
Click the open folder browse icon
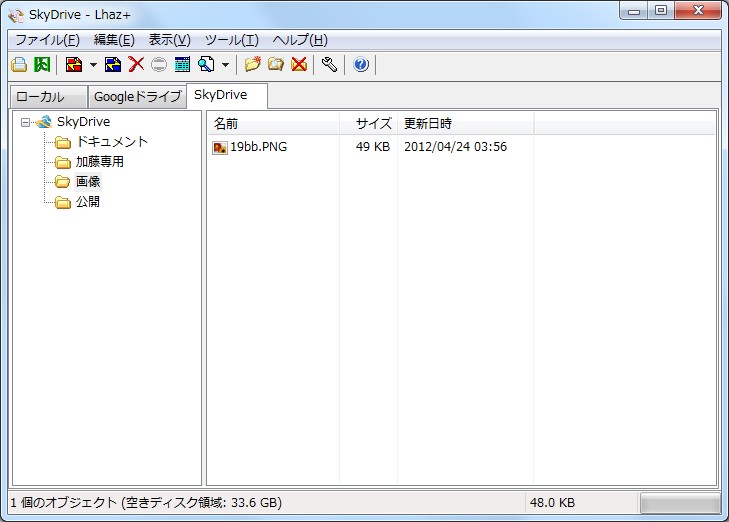point(276,65)
